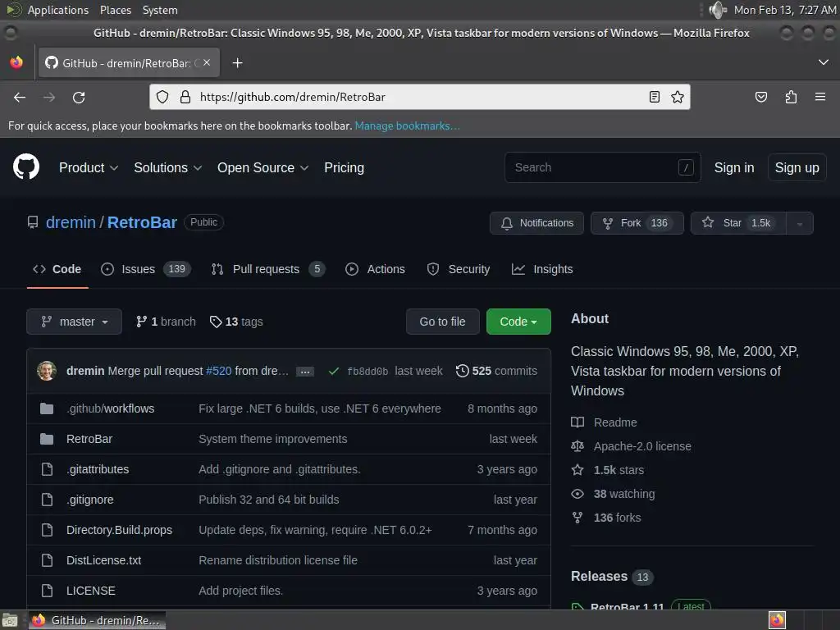Open pull request #520 link
This screenshot has width=840, height=630.
[x=218, y=371]
